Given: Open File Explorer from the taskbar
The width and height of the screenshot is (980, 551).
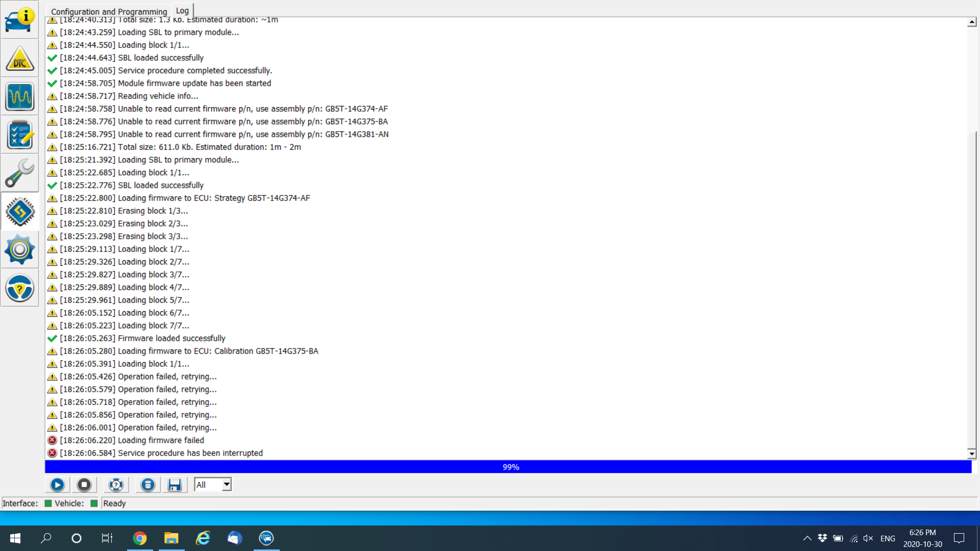Looking at the screenshot, I should click(171, 538).
